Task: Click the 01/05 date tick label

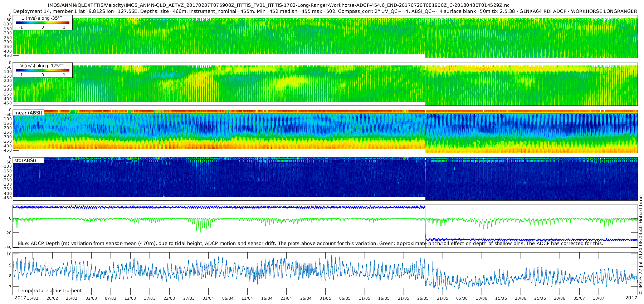Action: (x=325, y=298)
